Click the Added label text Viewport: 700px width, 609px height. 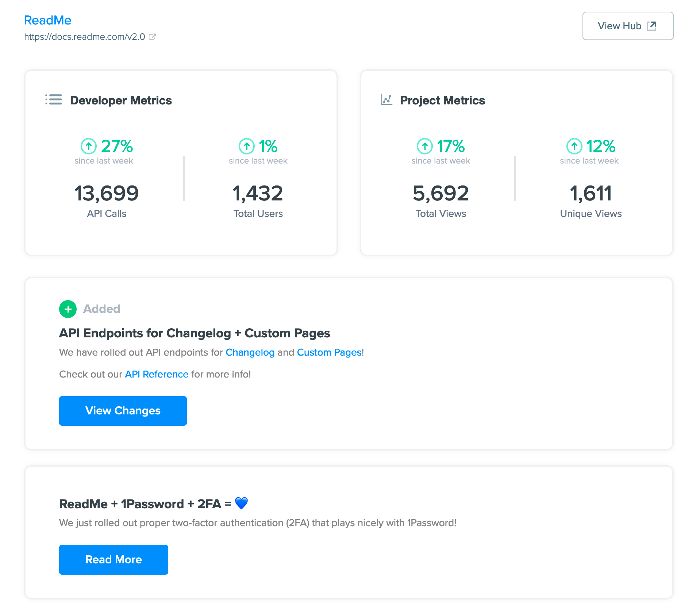(101, 309)
